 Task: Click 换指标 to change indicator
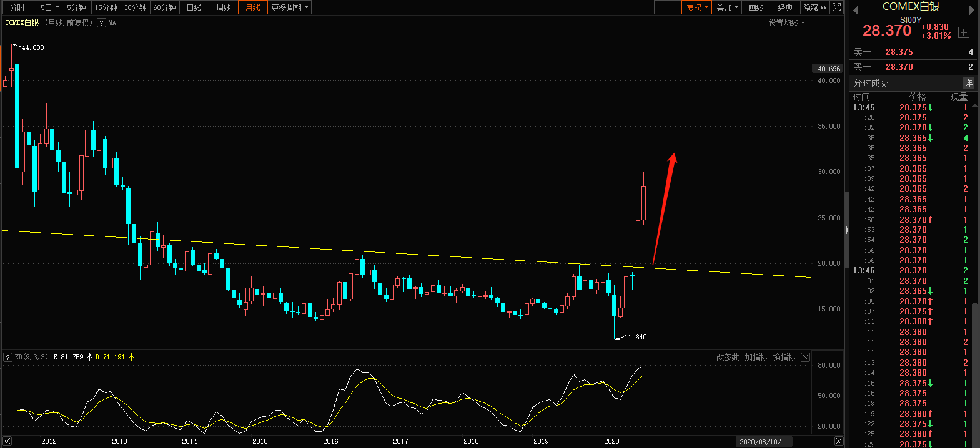coord(784,357)
